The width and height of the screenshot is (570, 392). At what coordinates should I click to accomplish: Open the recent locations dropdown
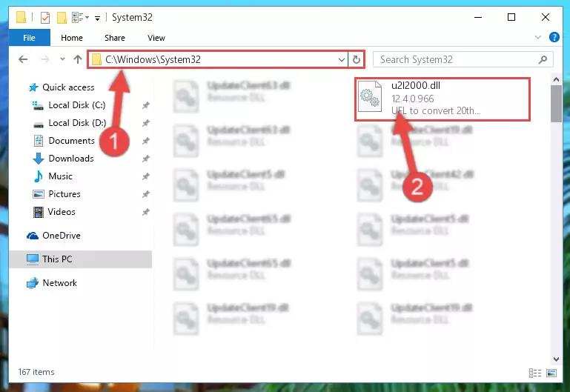[62, 59]
